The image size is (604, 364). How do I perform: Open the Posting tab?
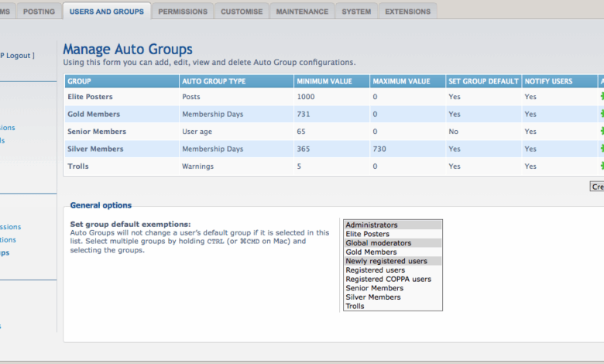pos(39,12)
